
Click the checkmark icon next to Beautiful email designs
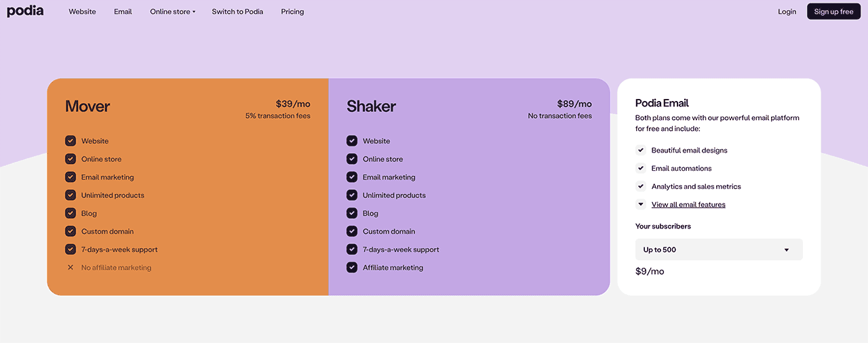click(x=641, y=150)
